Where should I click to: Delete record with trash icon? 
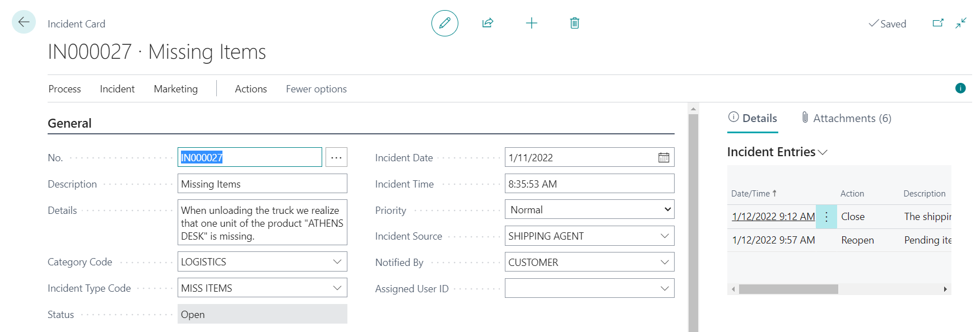point(574,23)
